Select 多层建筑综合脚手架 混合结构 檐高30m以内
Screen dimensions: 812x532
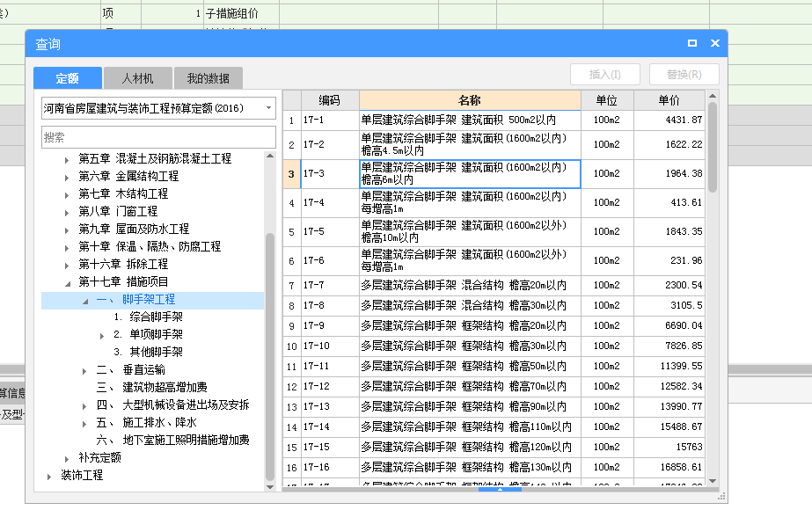pyautogui.click(x=470, y=305)
